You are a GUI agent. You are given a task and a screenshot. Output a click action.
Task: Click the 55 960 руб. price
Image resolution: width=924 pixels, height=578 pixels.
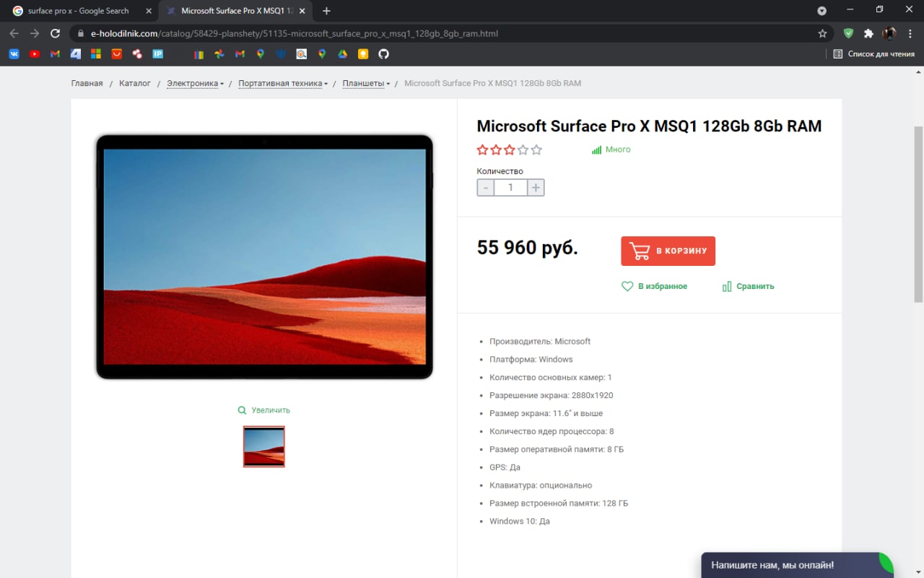528,248
